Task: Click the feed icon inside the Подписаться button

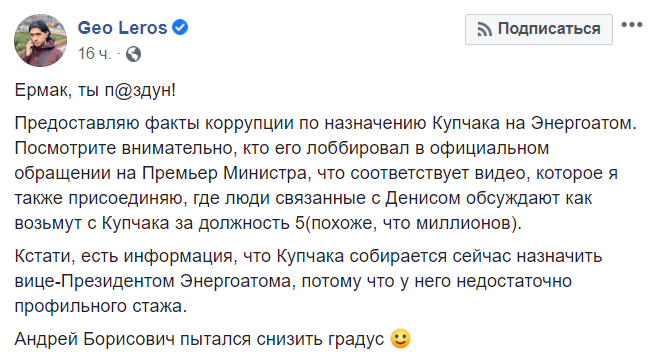Action: pyautogui.click(x=485, y=30)
